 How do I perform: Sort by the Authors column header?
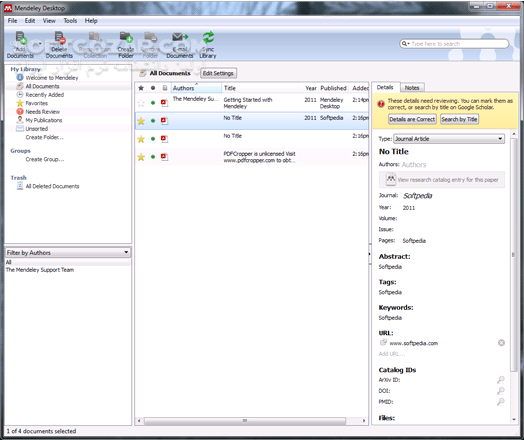196,88
